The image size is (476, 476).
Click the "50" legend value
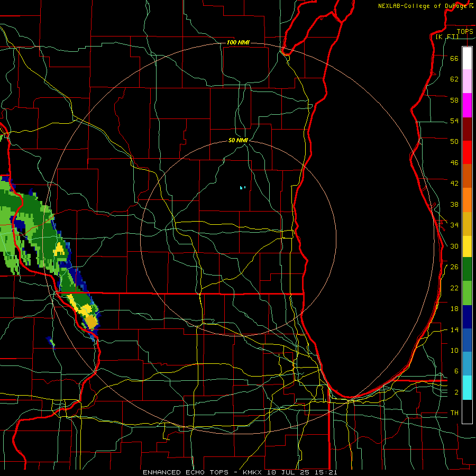454,141
